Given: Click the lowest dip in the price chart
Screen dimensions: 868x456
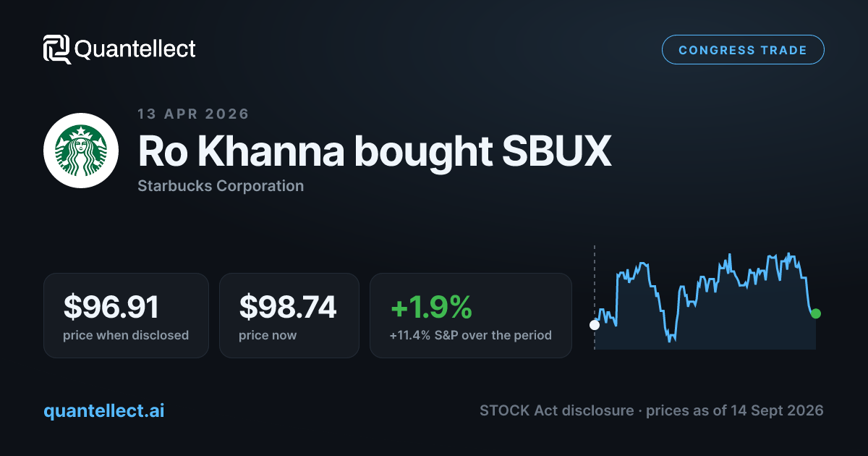Looking at the screenshot, I should [671, 339].
